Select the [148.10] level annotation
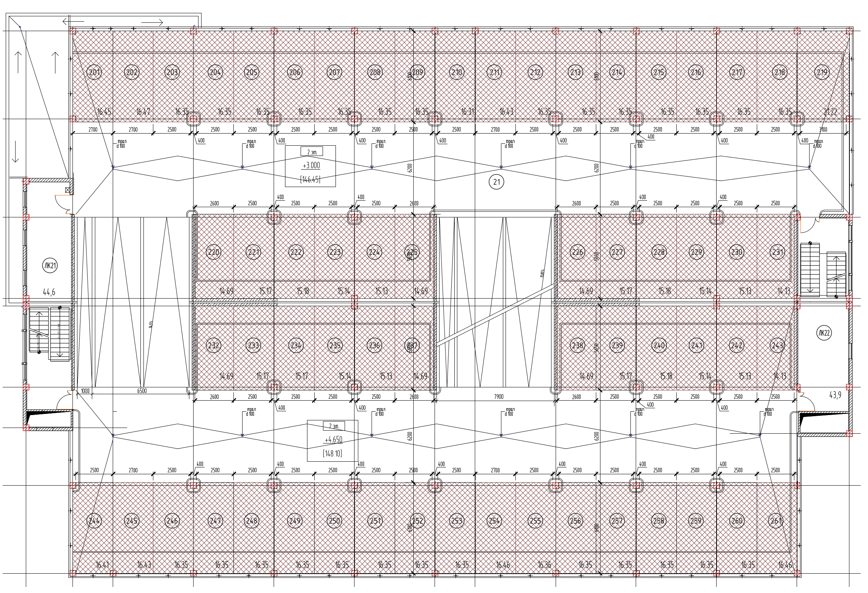868x593 pixels. [332, 453]
